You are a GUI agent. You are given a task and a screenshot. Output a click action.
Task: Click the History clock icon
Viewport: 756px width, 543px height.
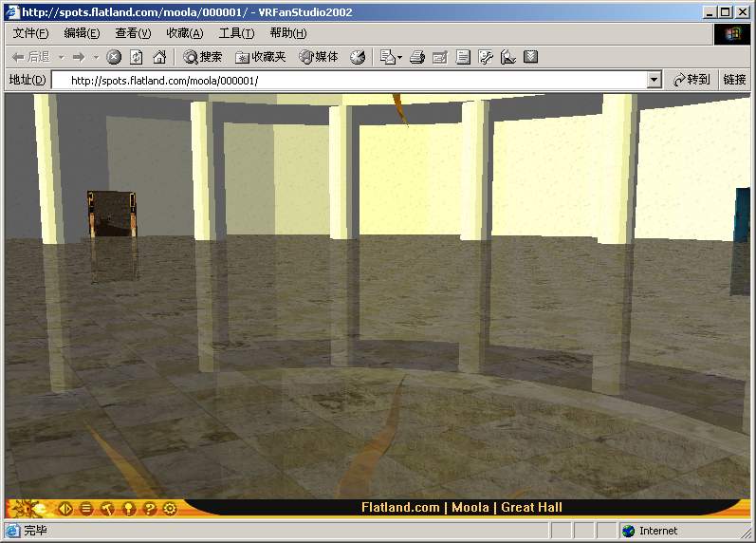click(x=358, y=58)
